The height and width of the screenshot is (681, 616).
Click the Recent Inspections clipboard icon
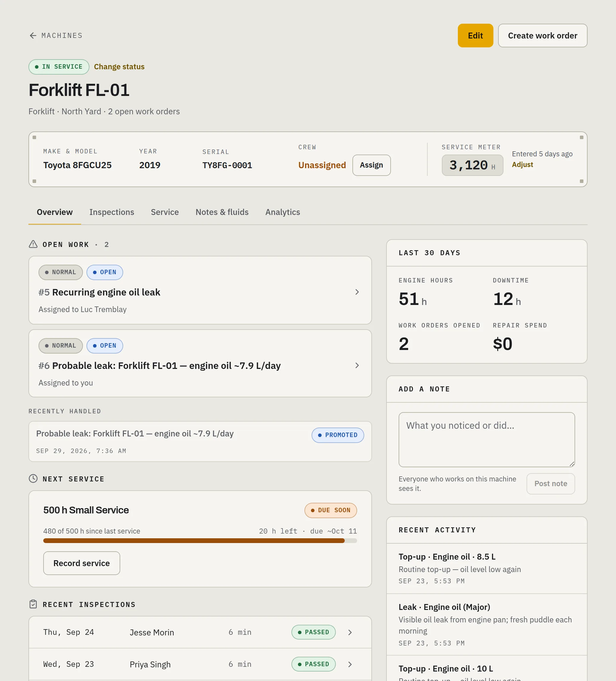(x=33, y=604)
